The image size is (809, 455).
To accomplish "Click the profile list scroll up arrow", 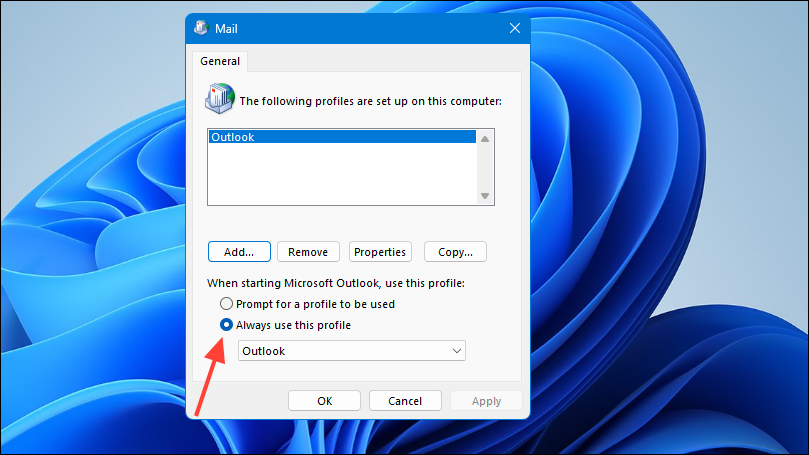I will click(x=485, y=139).
